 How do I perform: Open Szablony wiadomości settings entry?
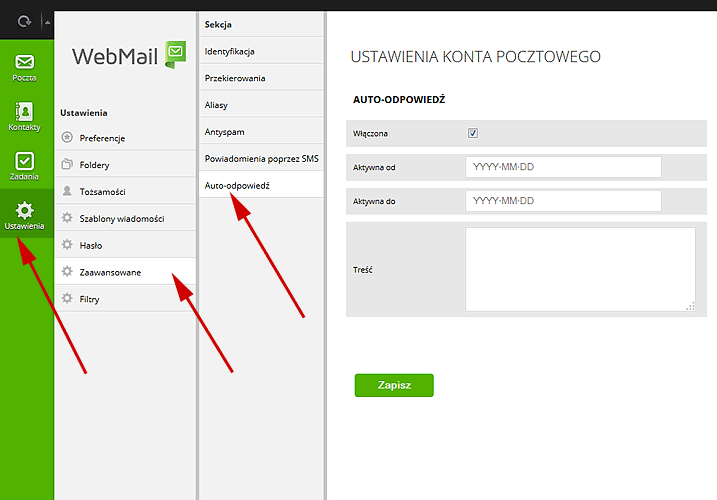click(x=125, y=218)
